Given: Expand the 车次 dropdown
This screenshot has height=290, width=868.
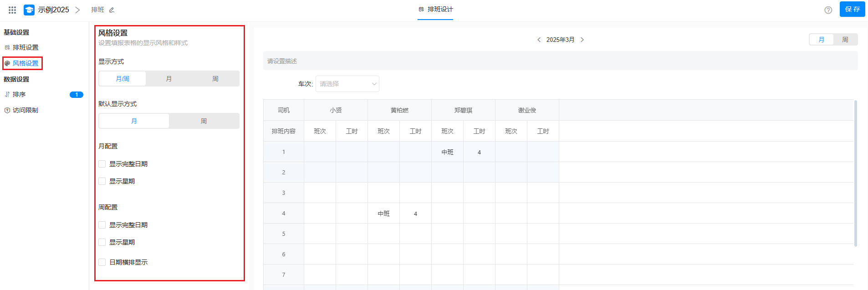Looking at the screenshot, I should tap(347, 84).
